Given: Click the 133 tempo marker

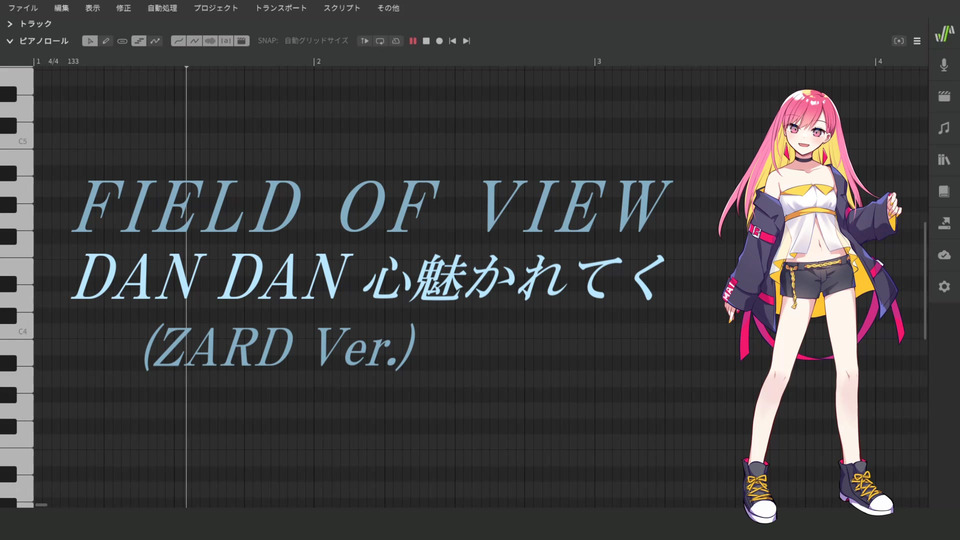Looking at the screenshot, I should 73,61.
